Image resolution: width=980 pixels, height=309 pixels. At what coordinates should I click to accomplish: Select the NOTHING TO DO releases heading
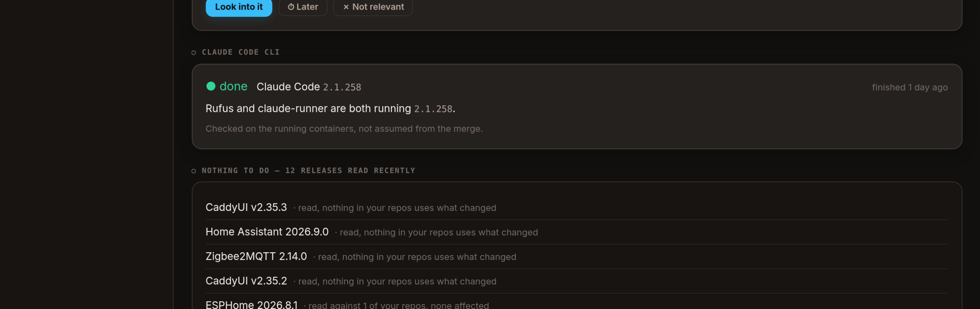coord(309,171)
